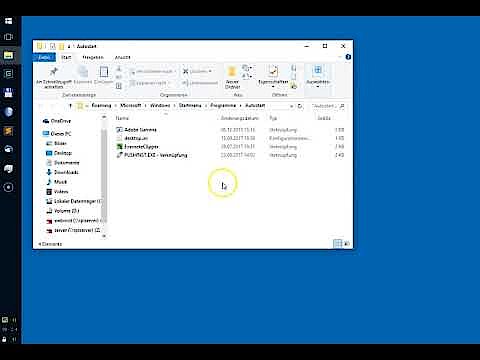Open Eigenschaften from the ribbon

pyautogui.click(x=273, y=71)
